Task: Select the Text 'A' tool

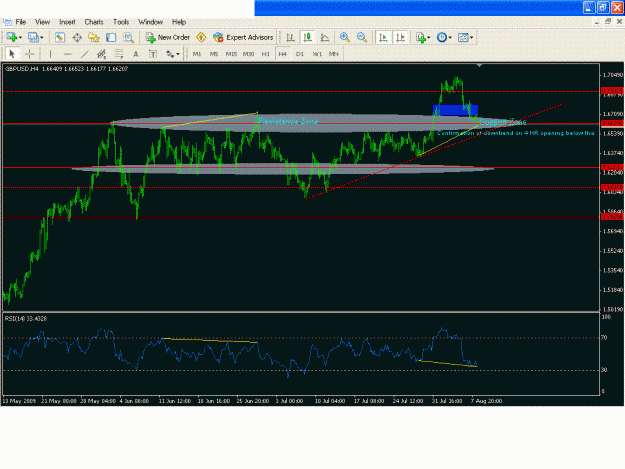Action: [x=136, y=54]
